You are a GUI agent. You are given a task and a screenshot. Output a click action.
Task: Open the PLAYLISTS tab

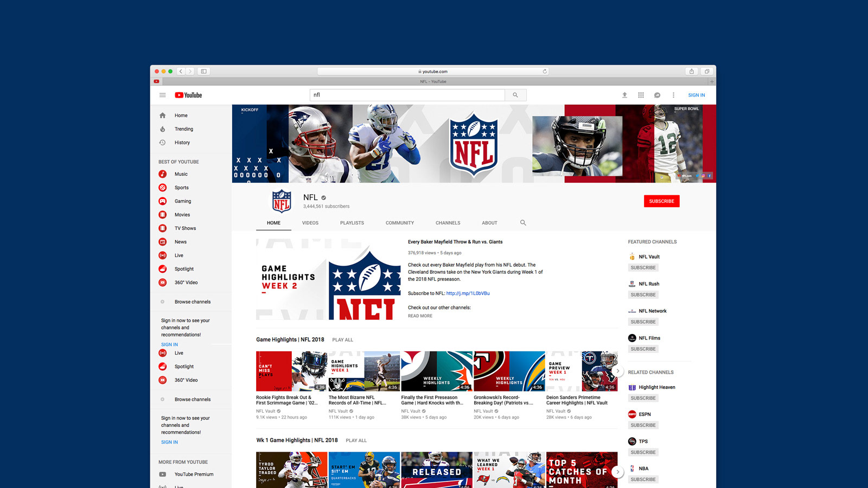(x=352, y=223)
